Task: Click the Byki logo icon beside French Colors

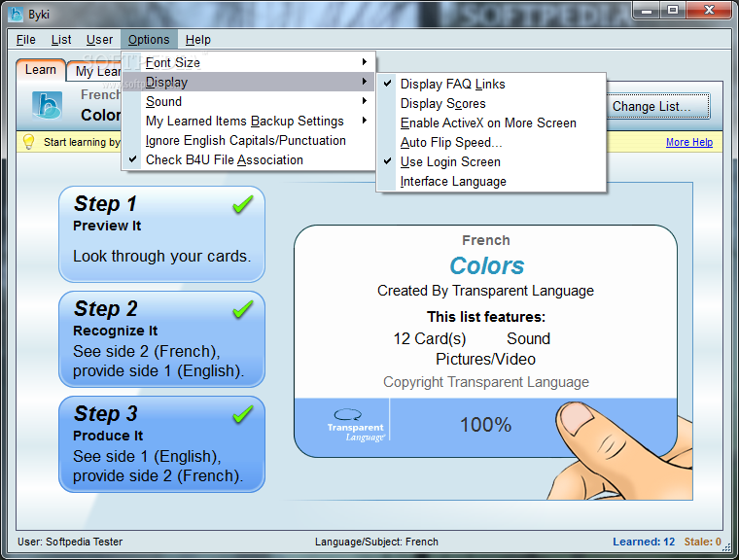Action: (x=47, y=105)
